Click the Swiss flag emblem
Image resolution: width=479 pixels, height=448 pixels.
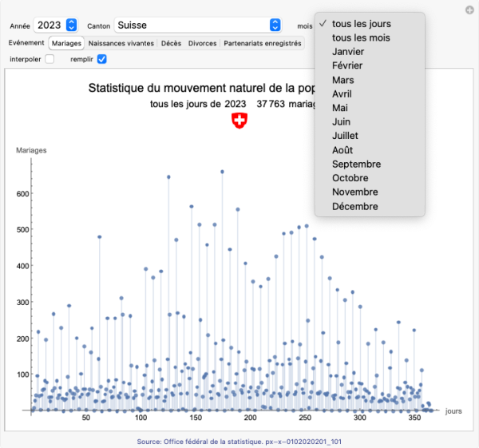(239, 120)
